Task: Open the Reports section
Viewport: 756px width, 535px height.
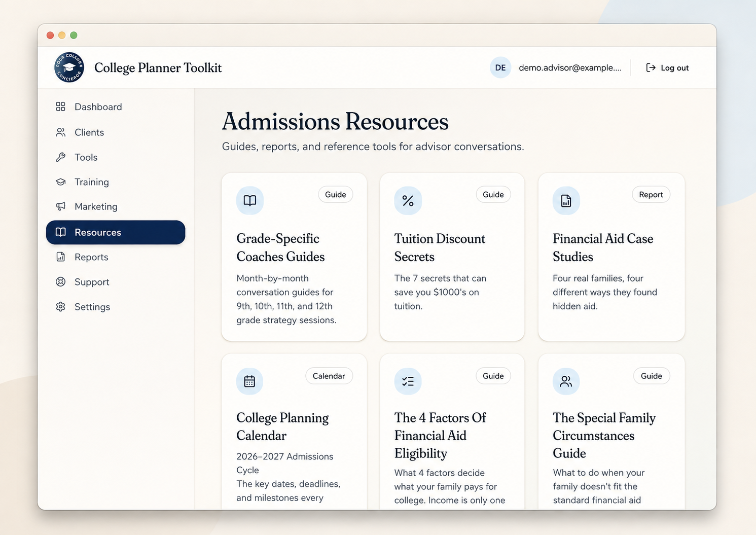Action: click(116, 257)
